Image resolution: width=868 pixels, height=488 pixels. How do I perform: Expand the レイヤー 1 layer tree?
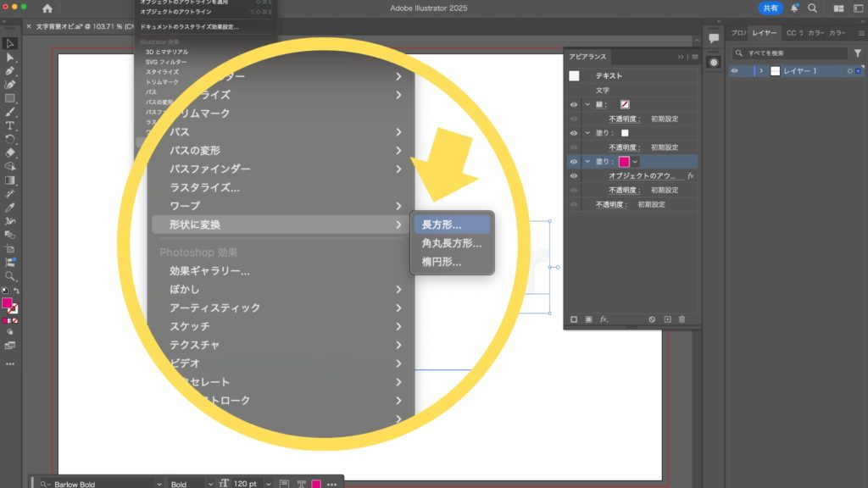pos(761,71)
